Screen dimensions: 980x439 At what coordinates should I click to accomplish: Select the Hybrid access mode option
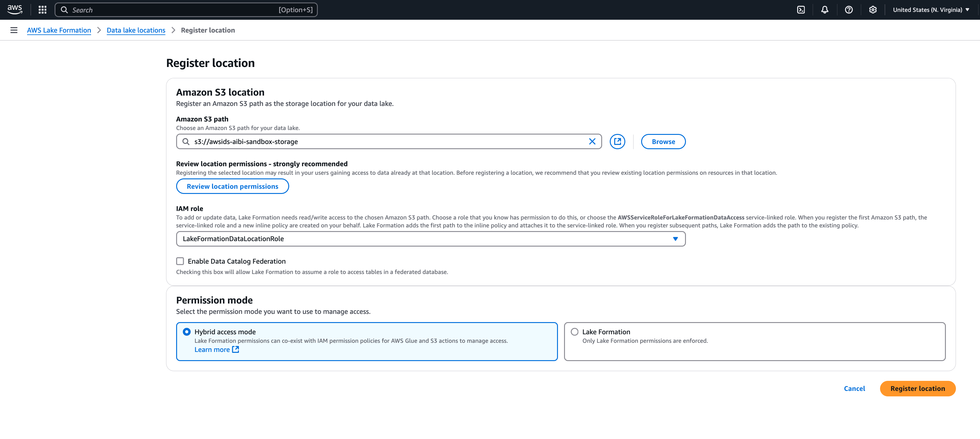[186, 332]
